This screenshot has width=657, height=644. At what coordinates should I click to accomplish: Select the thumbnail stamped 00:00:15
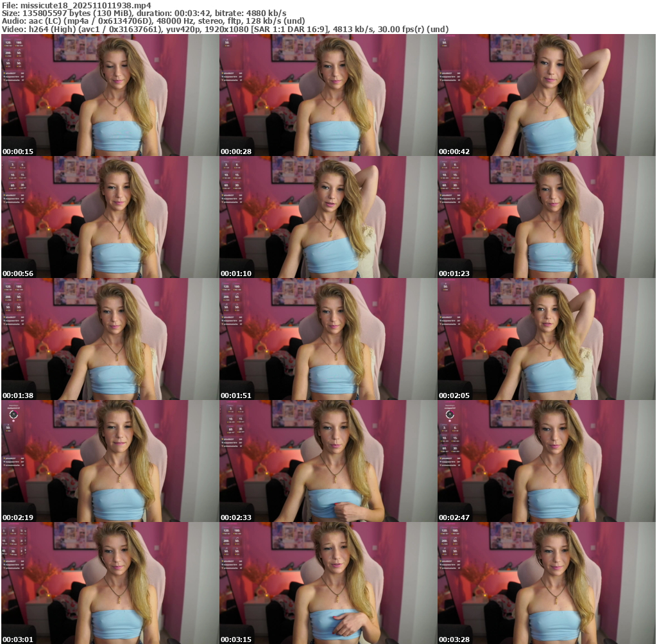click(x=110, y=95)
